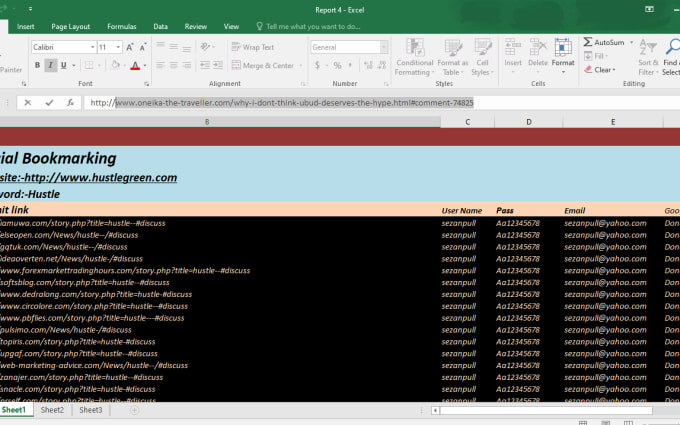Open Format as Table gallery
The width and height of the screenshot is (680, 425).
click(x=453, y=57)
